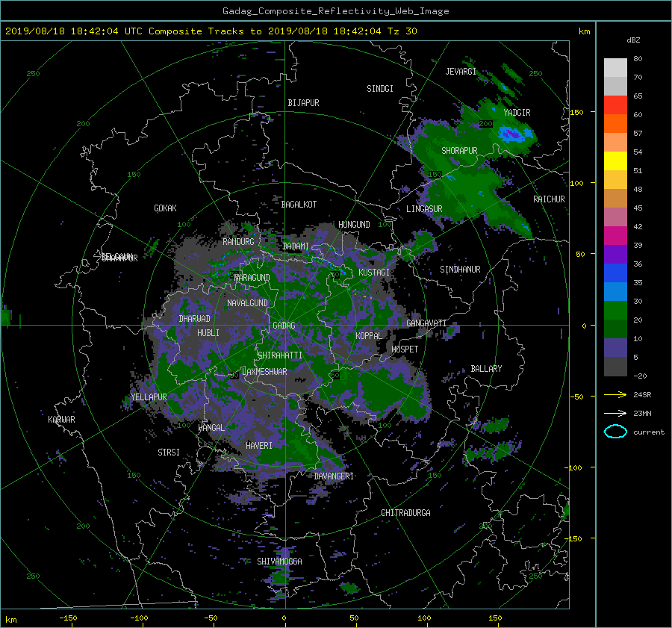Click the BIJAPUR city label
672x628 pixels.
click(303, 103)
